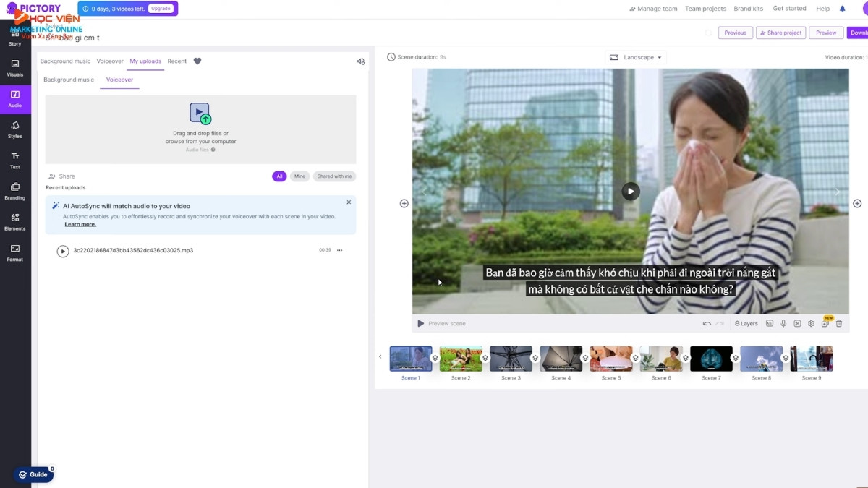Select the Background music sub-tab under My uploads
Screen dimensions: 868x488
(x=69, y=80)
